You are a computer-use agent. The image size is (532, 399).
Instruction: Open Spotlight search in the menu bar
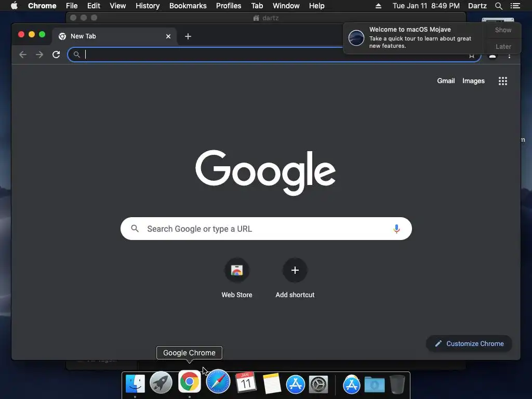point(498,6)
